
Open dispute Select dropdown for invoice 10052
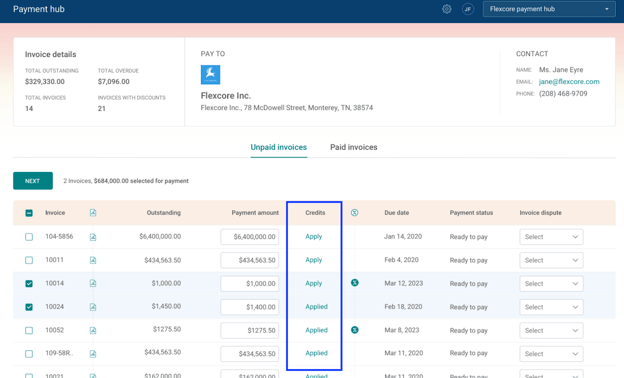tap(551, 330)
